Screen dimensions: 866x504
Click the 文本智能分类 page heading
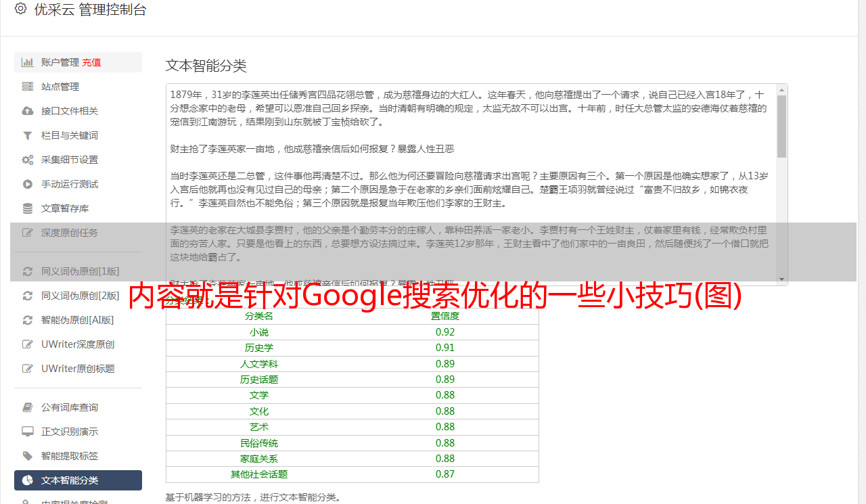(206, 66)
